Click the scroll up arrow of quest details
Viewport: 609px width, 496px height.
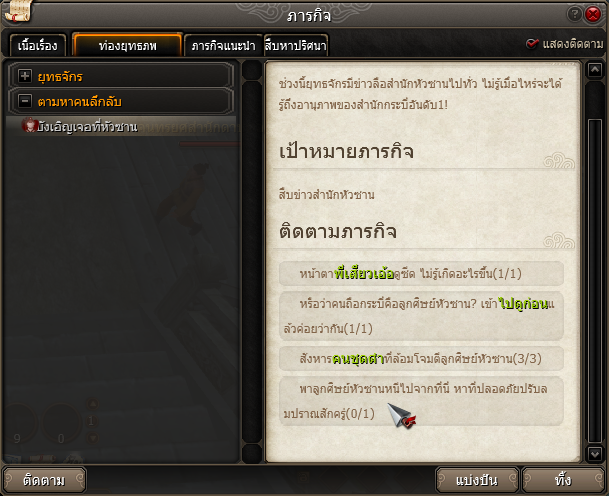click(x=595, y=71)
